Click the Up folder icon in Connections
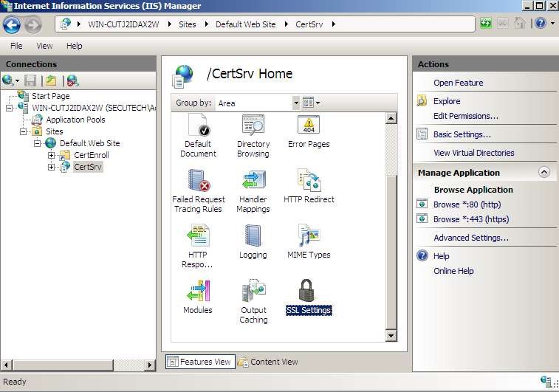559x392 pixels. point(51,81)
